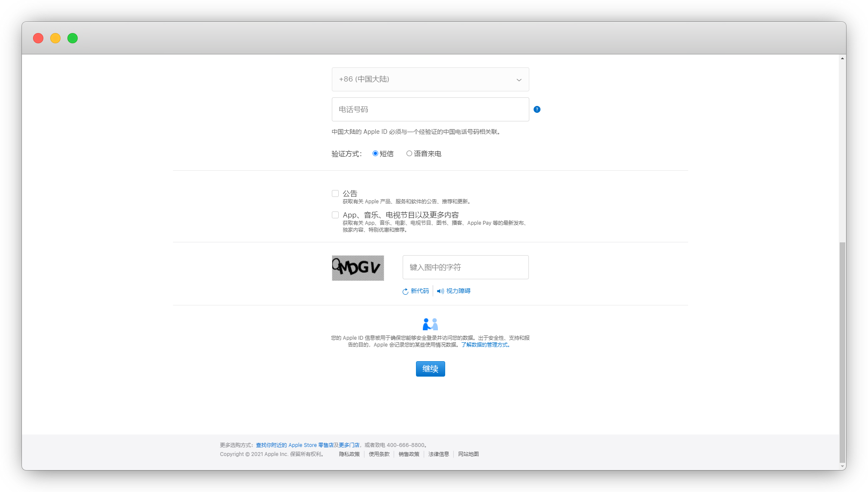Open the 使用条款 footer link

[x=379, y=454]
